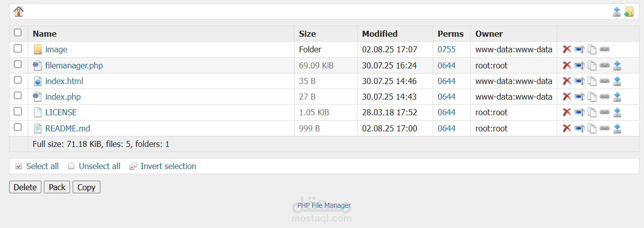Click the upload files icon
The image size is (644, 228).
pos(616,12)
